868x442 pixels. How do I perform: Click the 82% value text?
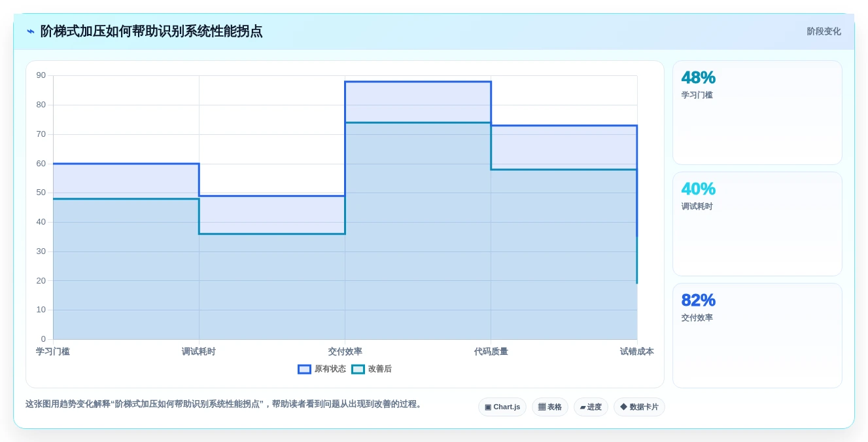pos(699,301)
